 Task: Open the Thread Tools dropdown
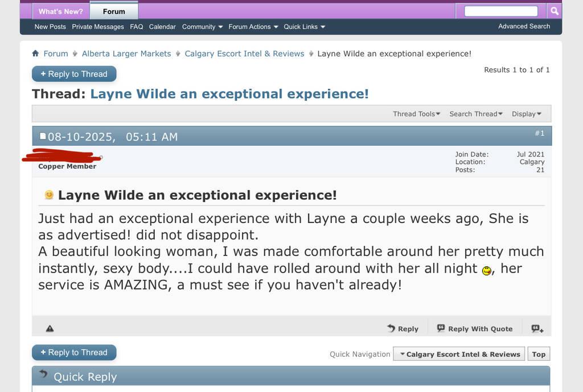click(416, 114)
